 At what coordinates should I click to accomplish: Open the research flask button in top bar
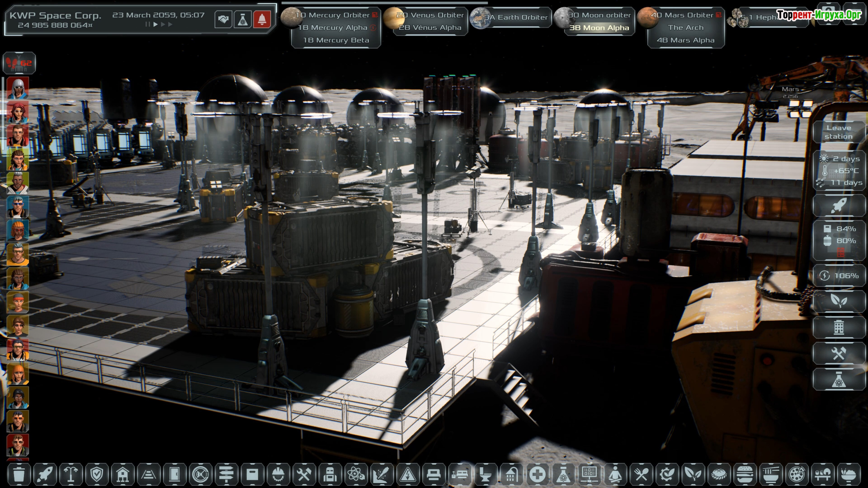pyautogui.click(x=243, y=19)
